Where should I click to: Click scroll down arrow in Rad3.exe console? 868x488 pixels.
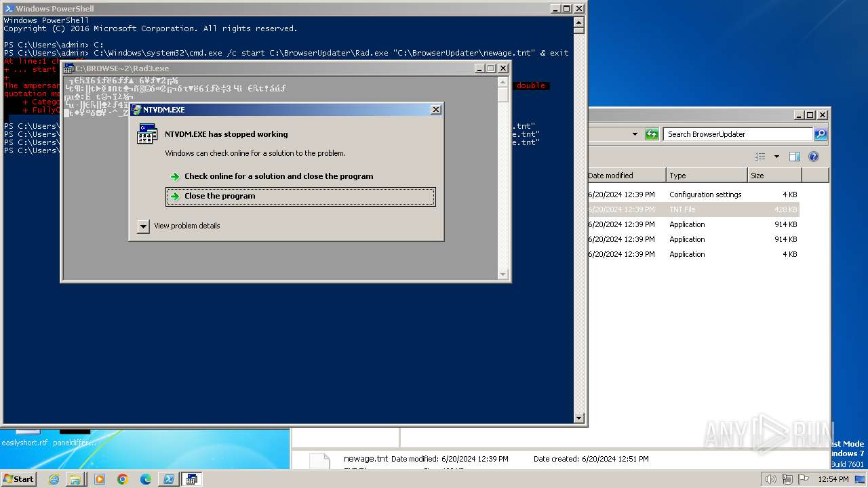coord(502,274)
